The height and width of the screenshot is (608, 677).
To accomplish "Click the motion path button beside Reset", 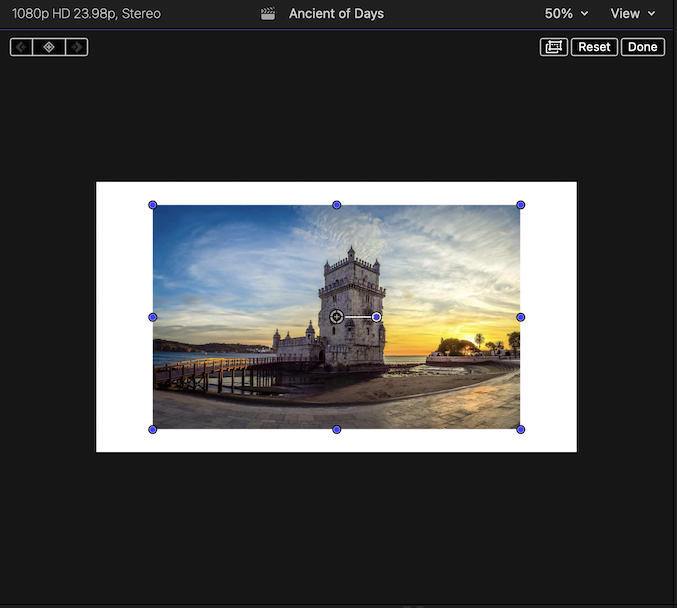I will pos(554,47).
